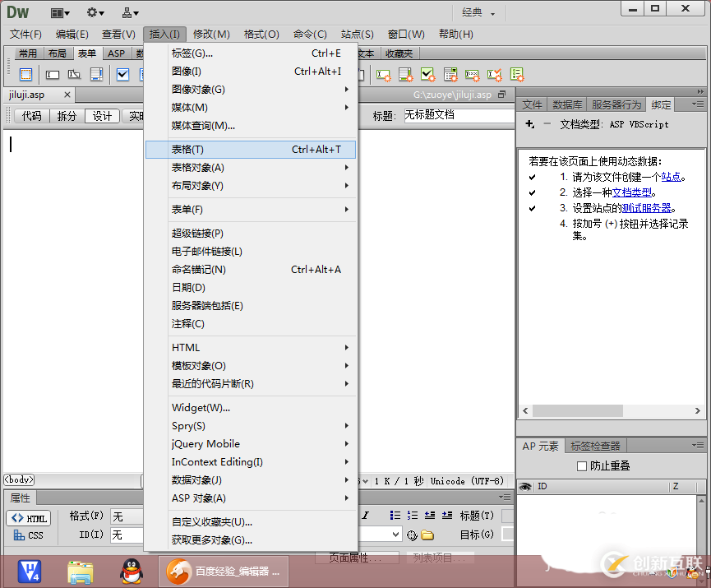
Task: Open the Dreamweaver extensions gear icon
Action: click(x=93, y=13)
